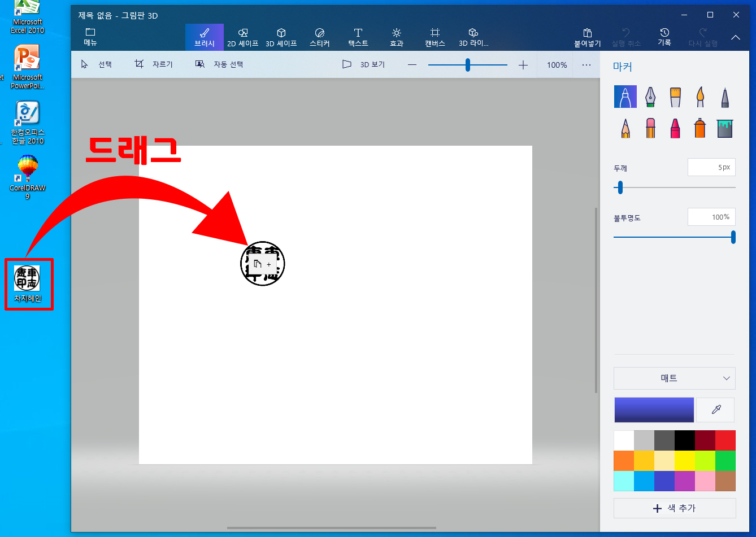The image size is (756, 537).
Task: Click the eyedropper color picker
Action: pyautogui.click(x=716, y=410)
